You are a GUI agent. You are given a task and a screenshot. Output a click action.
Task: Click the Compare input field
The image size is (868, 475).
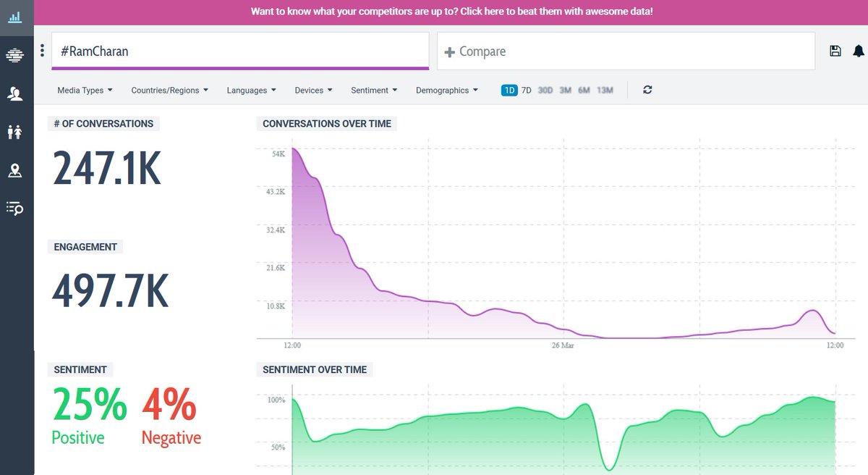click(626, 51)
